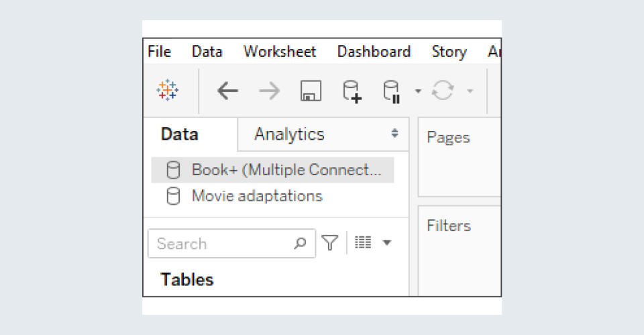Open the Dashboard menu
Viewport: 644px width, 335px height.
click(x=374, y=52)
